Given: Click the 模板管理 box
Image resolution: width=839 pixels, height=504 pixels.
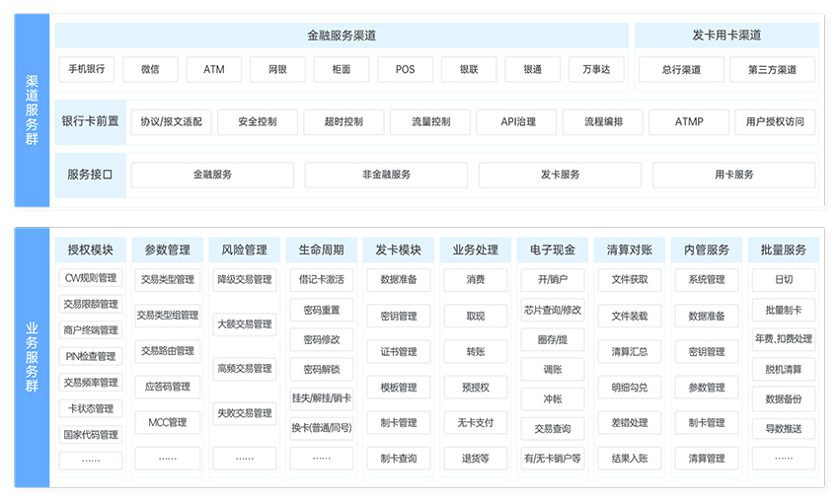Looking at the screenshot, I should 399,388.
